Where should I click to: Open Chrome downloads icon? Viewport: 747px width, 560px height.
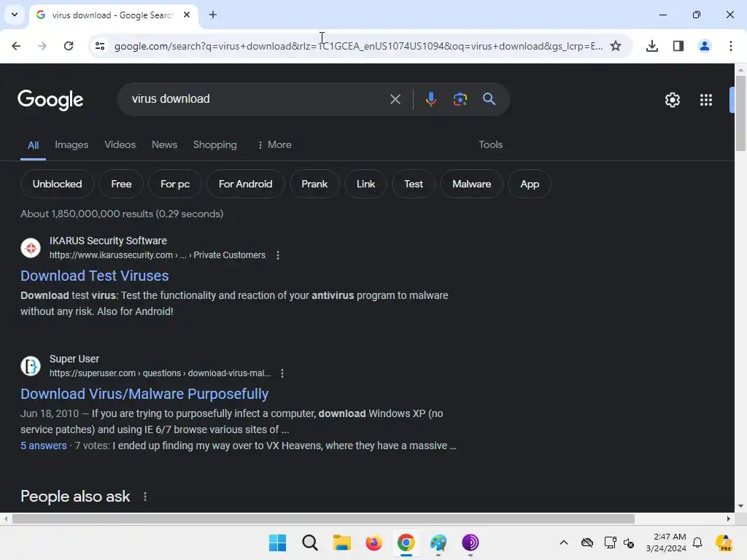[651, 46]
